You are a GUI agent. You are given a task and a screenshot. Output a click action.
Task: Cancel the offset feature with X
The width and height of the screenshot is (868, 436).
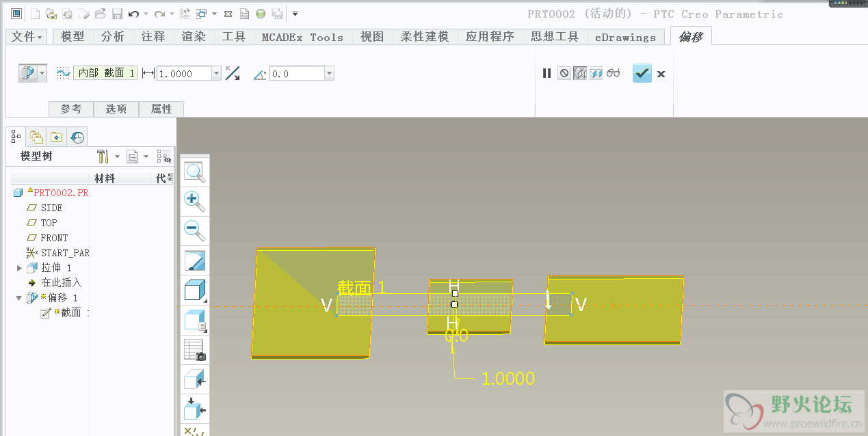(661, 74)
